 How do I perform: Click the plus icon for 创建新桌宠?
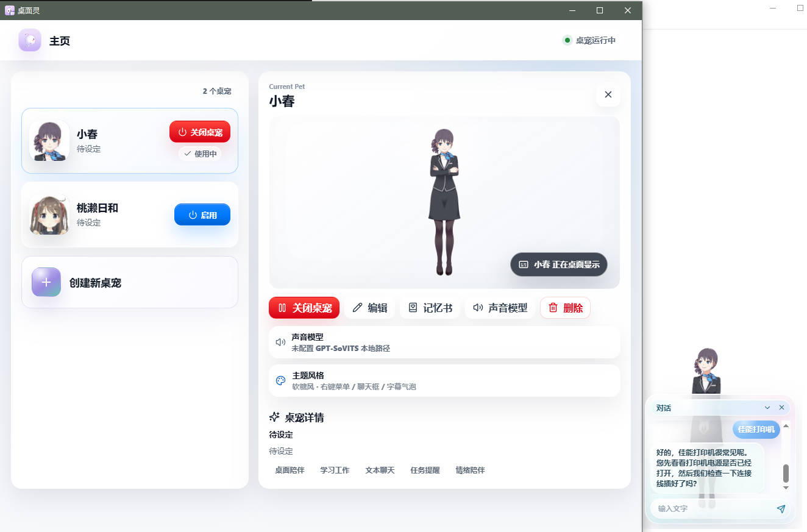coord(46,282)
